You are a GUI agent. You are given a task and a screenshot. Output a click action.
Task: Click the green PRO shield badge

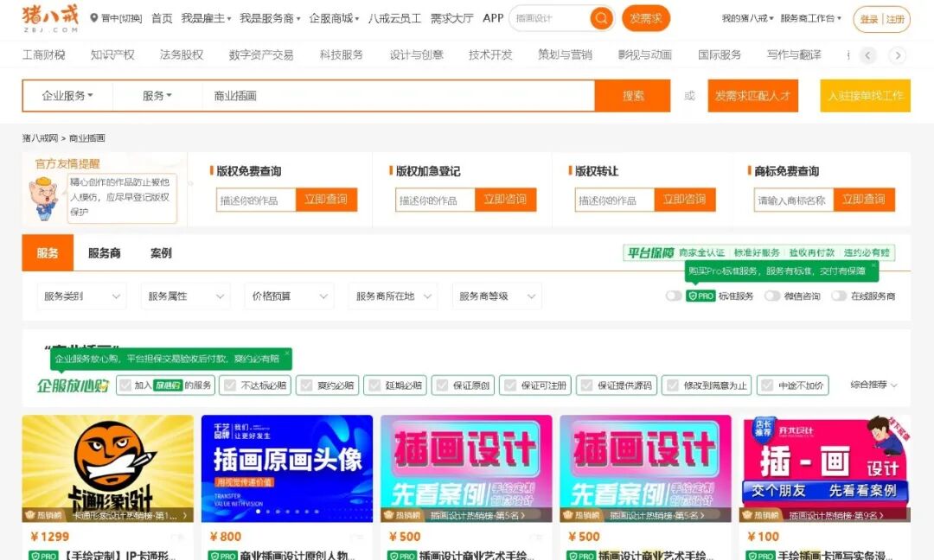pos(700,296)
